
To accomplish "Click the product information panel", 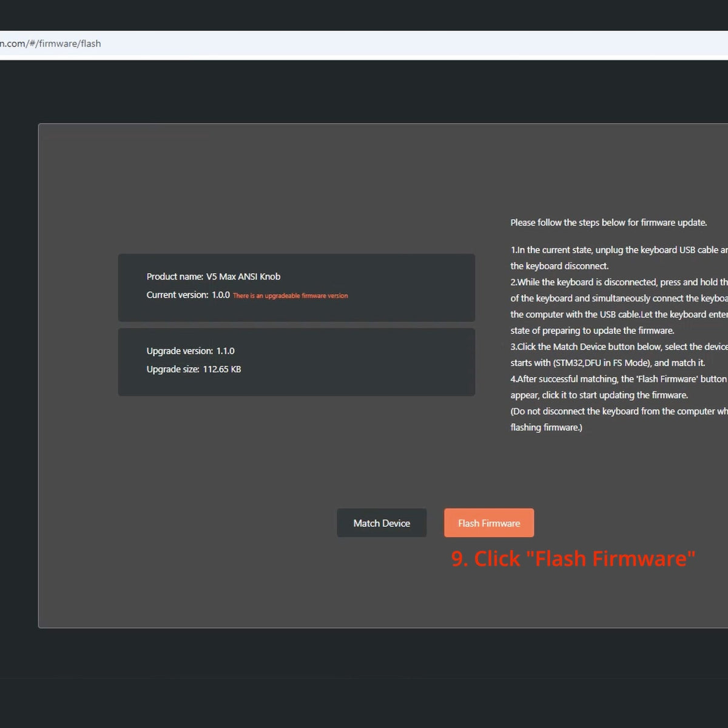I will pyautogui.click(x=296, y=288).
